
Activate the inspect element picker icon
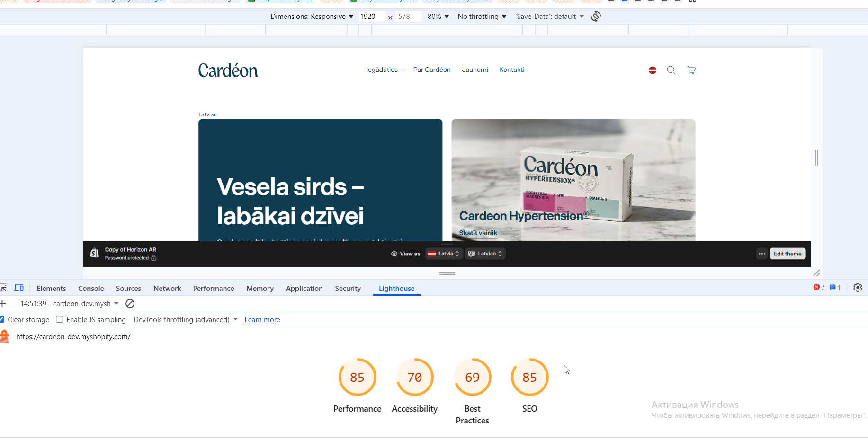pyautogui.click(x=3, y=288)
